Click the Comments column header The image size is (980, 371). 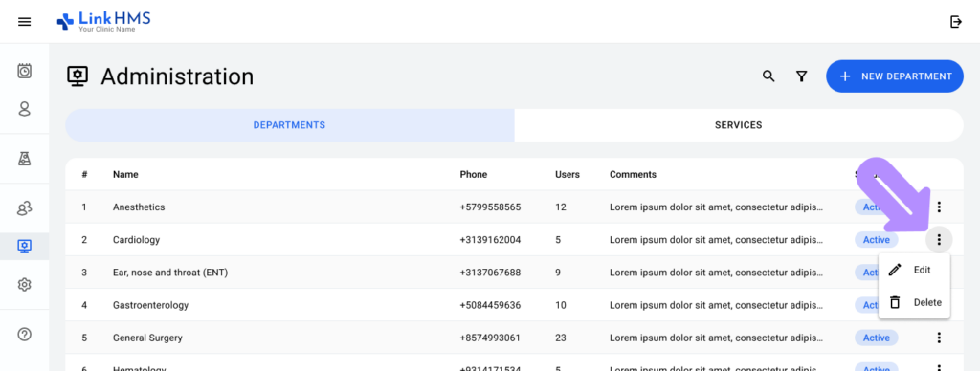point(634,174)
